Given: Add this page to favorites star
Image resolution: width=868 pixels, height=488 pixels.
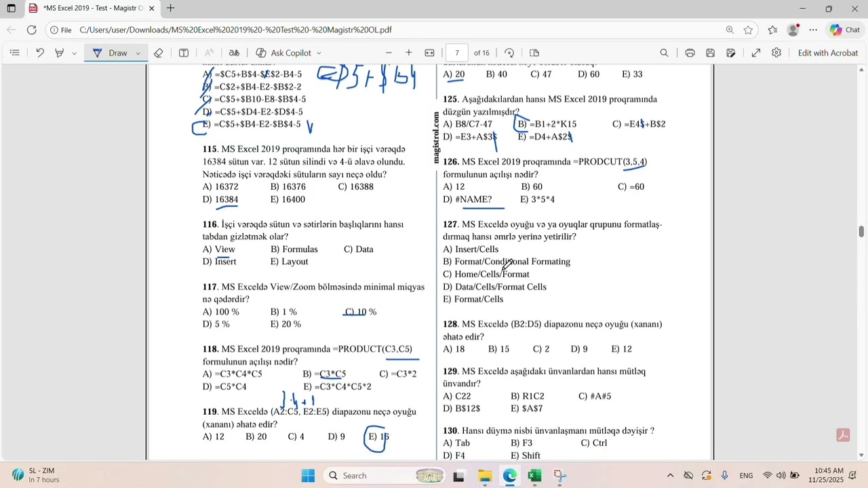Looking at the screenshot, I should point(748,30).
